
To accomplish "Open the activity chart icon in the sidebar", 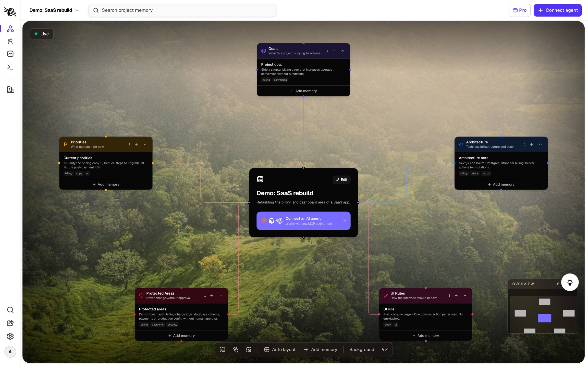I will tap(10, 54).
